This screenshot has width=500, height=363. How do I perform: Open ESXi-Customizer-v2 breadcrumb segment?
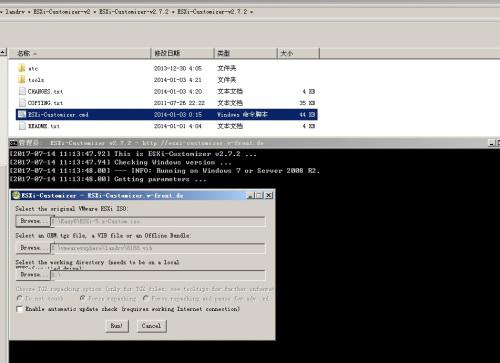(x=62, y=12)
